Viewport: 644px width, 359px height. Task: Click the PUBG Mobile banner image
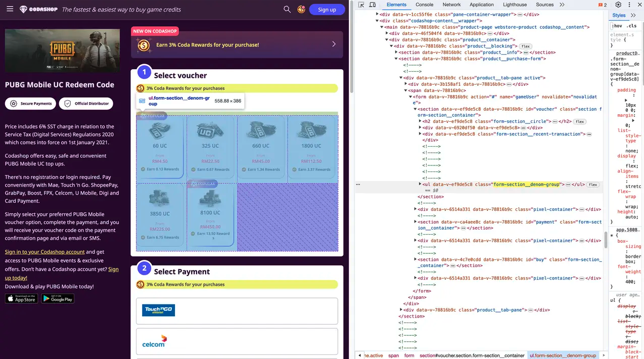(62, 50)
